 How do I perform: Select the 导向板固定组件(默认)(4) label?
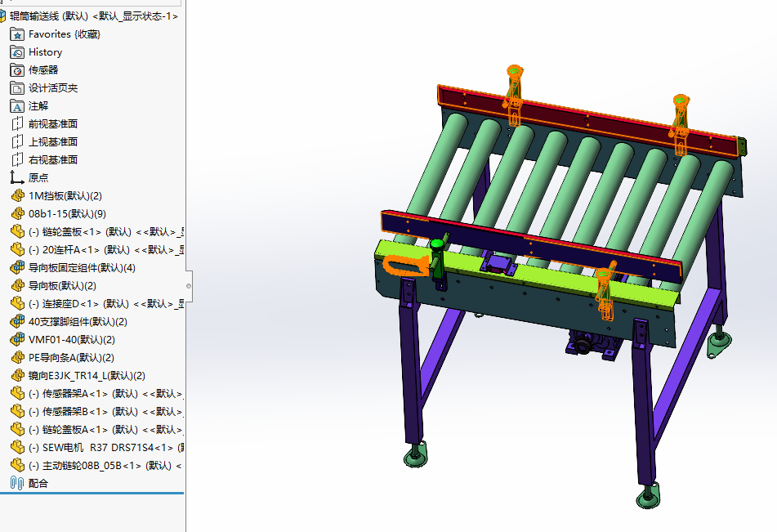tap(82, 268)
